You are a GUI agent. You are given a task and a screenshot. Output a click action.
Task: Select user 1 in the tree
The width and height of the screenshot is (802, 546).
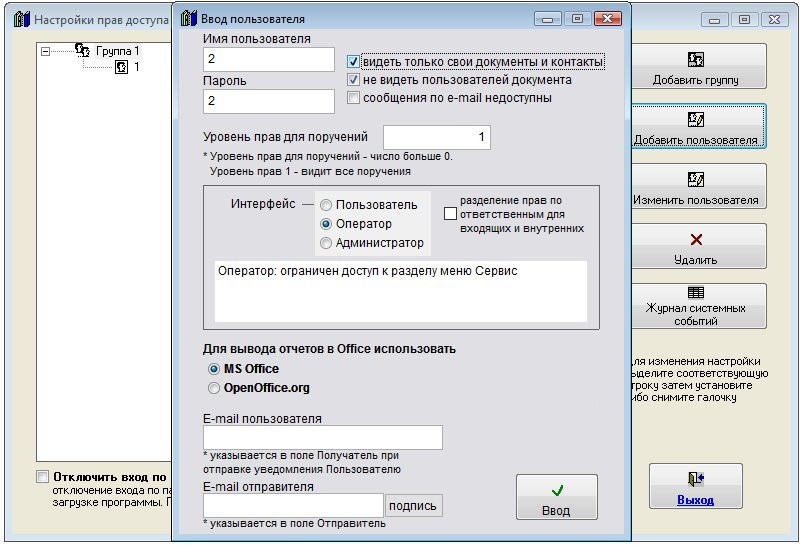(x=137, y=67)
